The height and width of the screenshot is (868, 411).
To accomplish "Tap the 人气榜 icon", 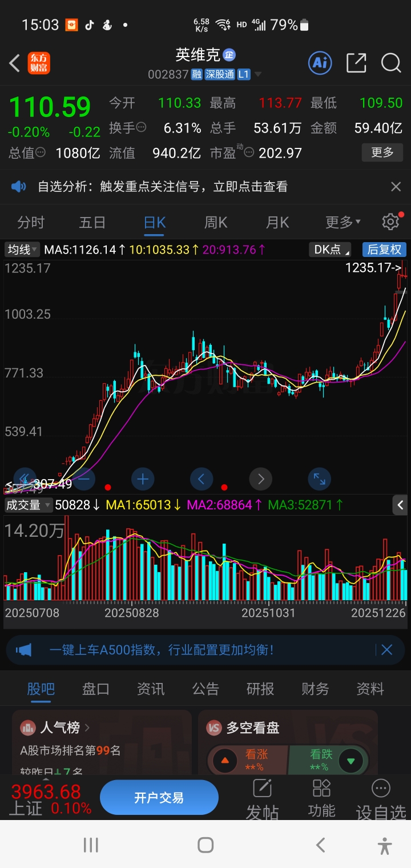I will point(27,728).
